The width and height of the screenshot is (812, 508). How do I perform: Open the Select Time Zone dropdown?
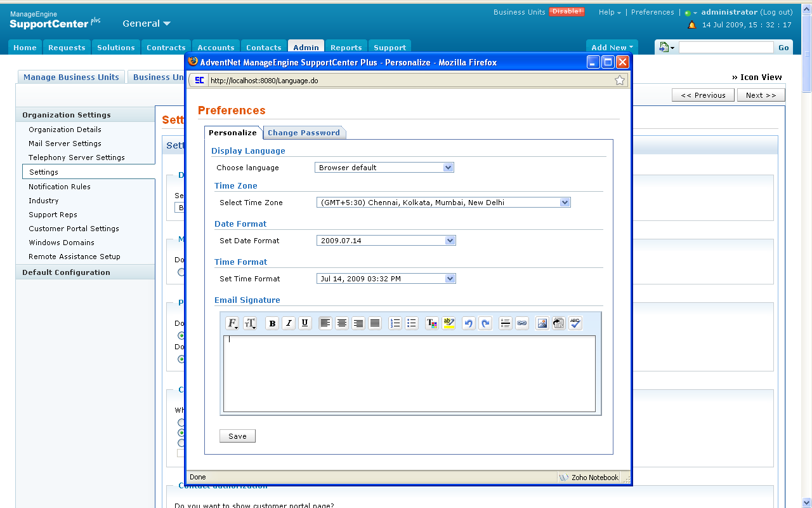click(443, 203)
